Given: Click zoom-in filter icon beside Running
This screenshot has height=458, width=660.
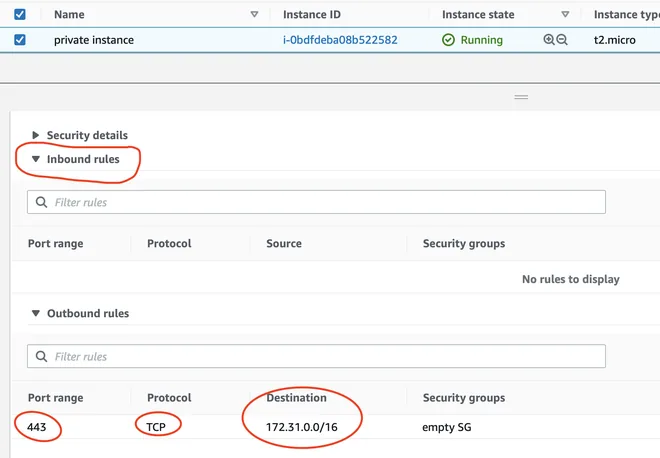Looking at the screenshot, I should click(x=549, y=40).
